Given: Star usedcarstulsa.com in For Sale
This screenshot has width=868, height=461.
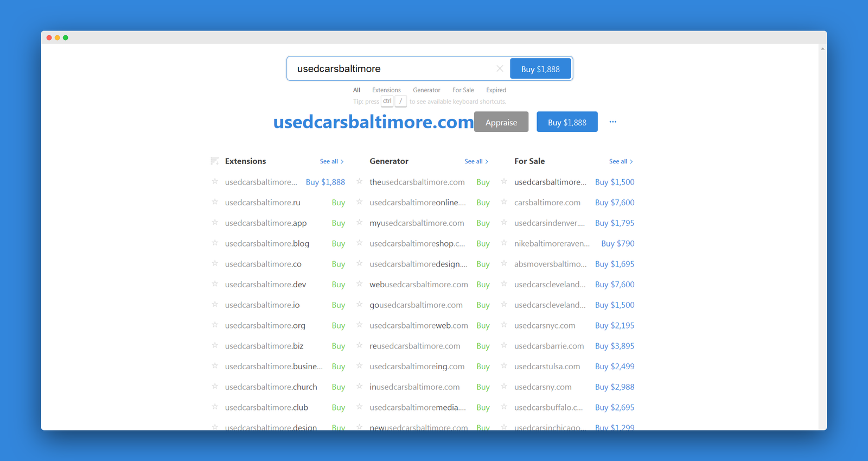Looking at the screenshot, I should (504, 366).
